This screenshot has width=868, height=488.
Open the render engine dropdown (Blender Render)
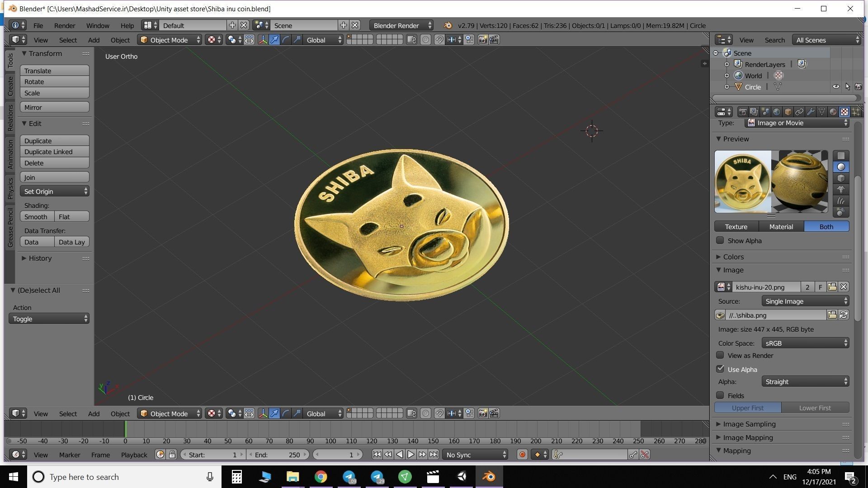point(401,25)
